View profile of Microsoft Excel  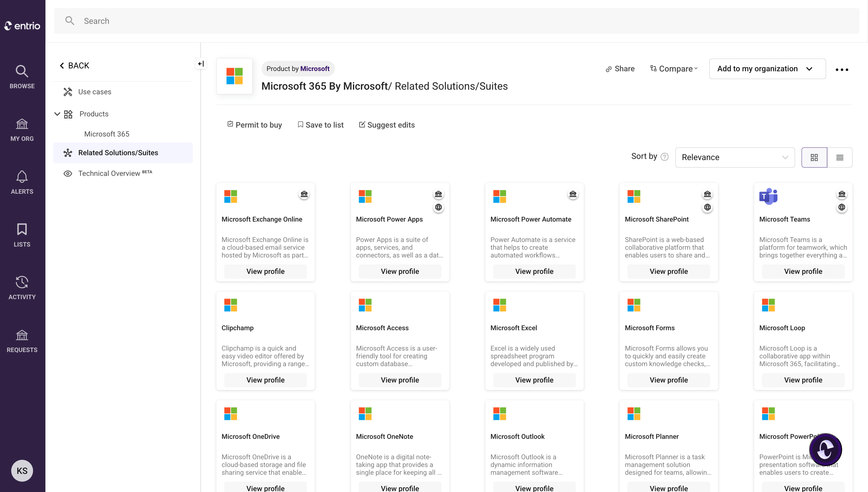click(x=534, y=380)
